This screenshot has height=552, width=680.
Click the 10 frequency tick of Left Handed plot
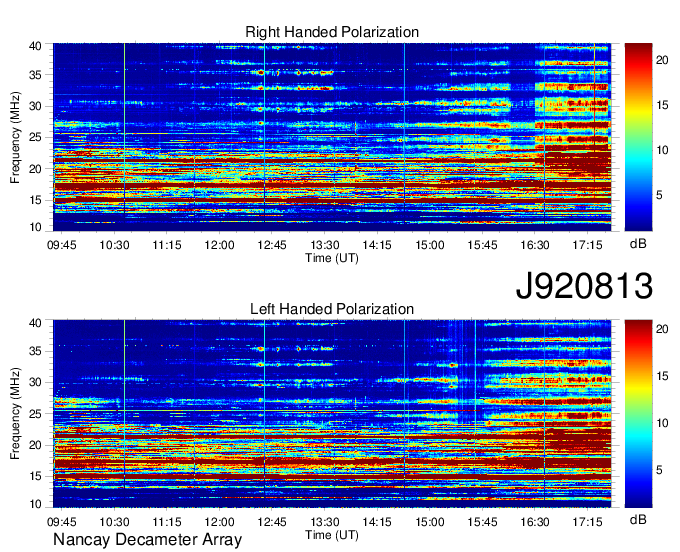(35, 504)
